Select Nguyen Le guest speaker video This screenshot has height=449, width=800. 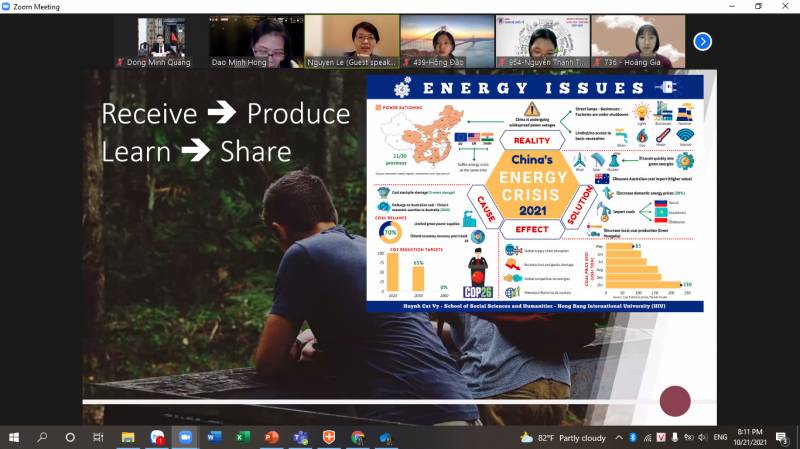coord(352,41)
